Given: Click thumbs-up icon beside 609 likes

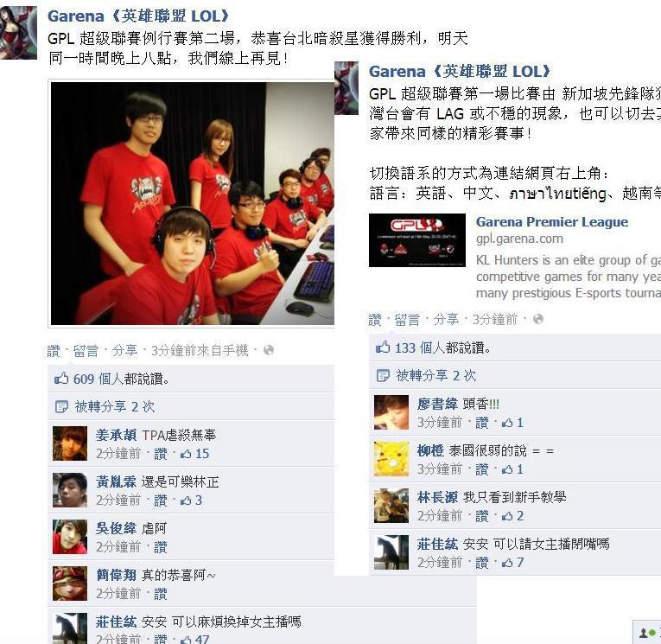Looking at the screenshot, I should (61, 379).
